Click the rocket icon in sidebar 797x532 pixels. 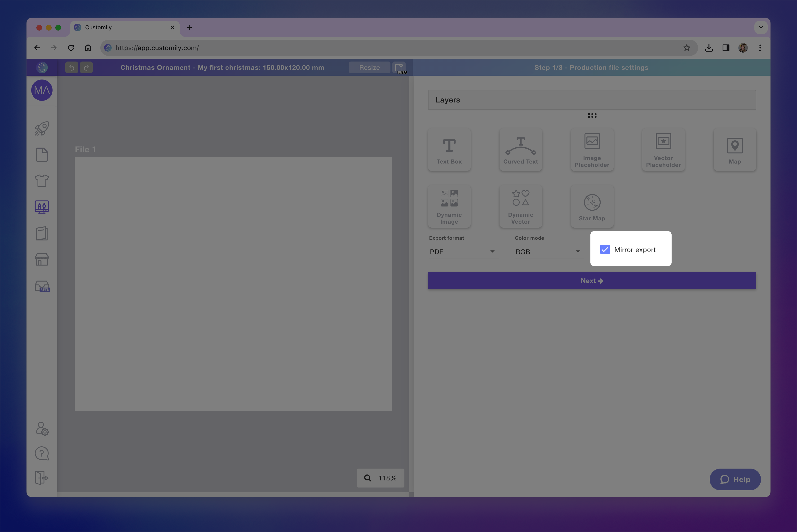tap(42, 129)
